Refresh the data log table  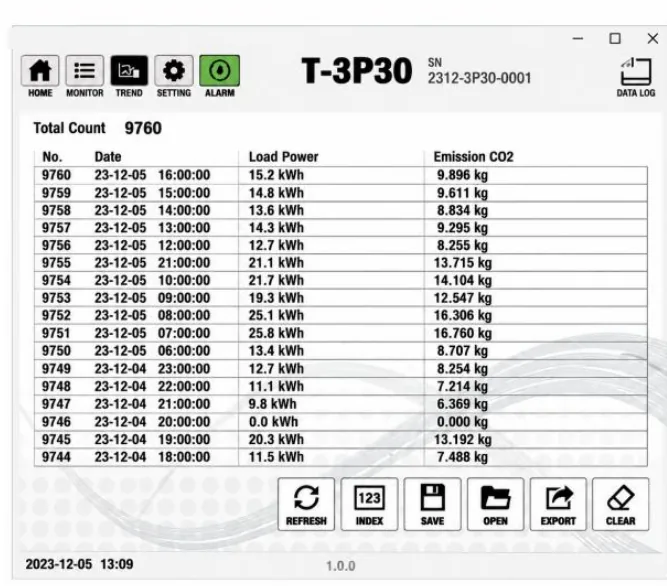click(x=306, y=504)
